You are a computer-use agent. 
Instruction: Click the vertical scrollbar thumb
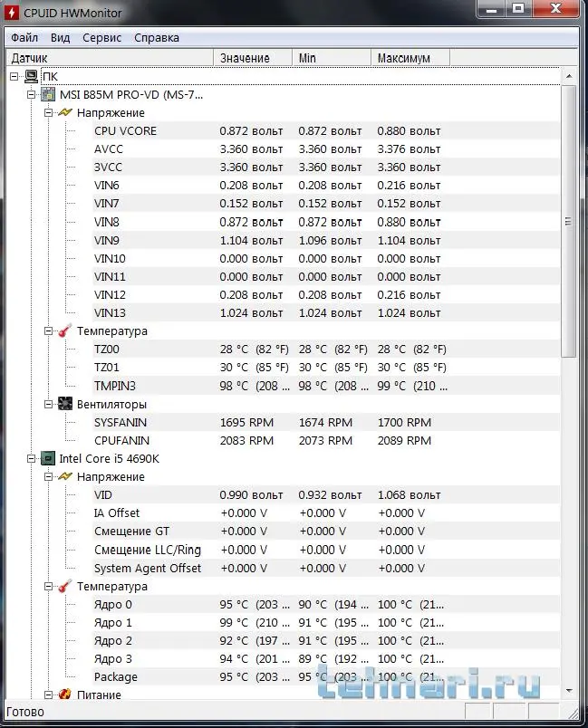tap(568, 222)
